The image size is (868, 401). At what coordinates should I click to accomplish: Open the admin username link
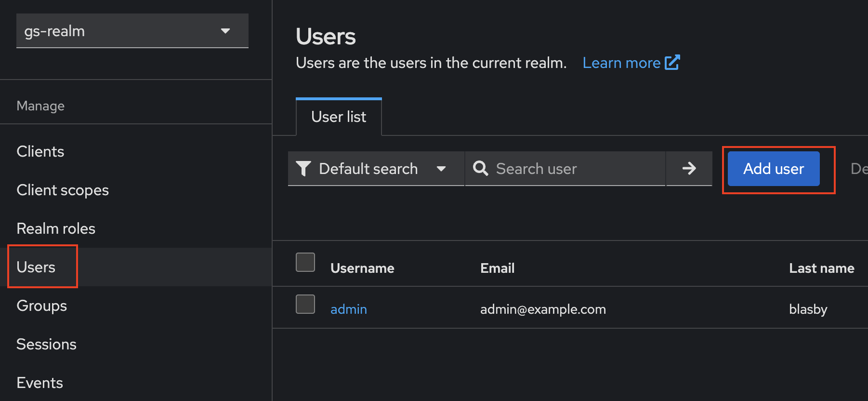[349, 309]
